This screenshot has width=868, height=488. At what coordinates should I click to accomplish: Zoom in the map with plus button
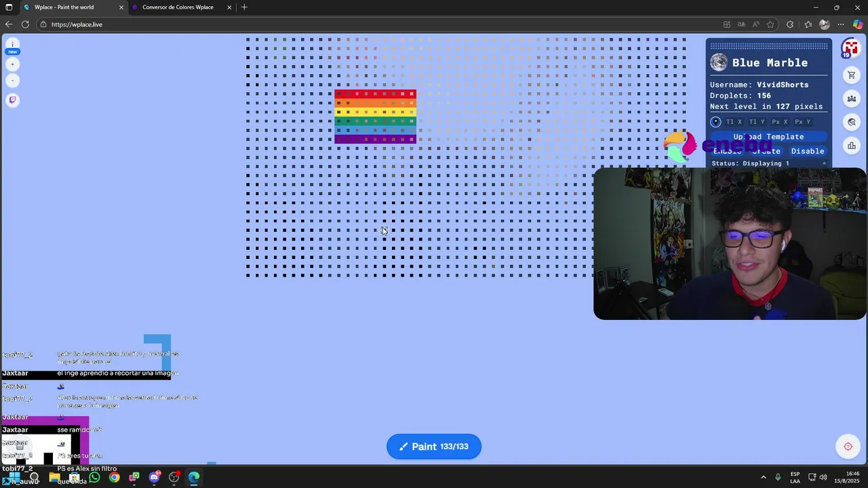click(x=12, y=64)
